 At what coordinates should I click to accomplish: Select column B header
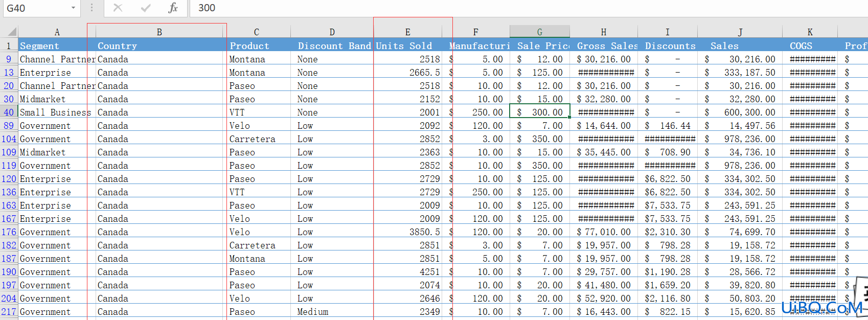[x=159, y=32]
